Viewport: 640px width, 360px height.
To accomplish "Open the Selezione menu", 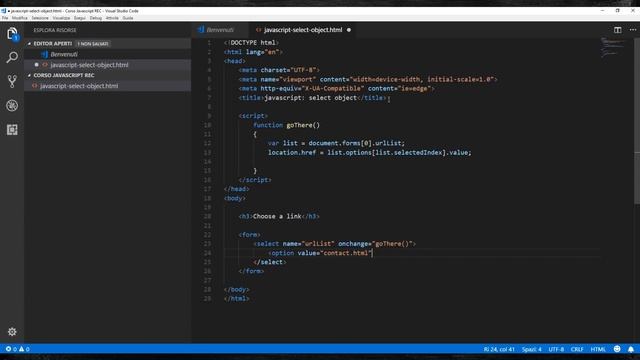I will point(40,18).
